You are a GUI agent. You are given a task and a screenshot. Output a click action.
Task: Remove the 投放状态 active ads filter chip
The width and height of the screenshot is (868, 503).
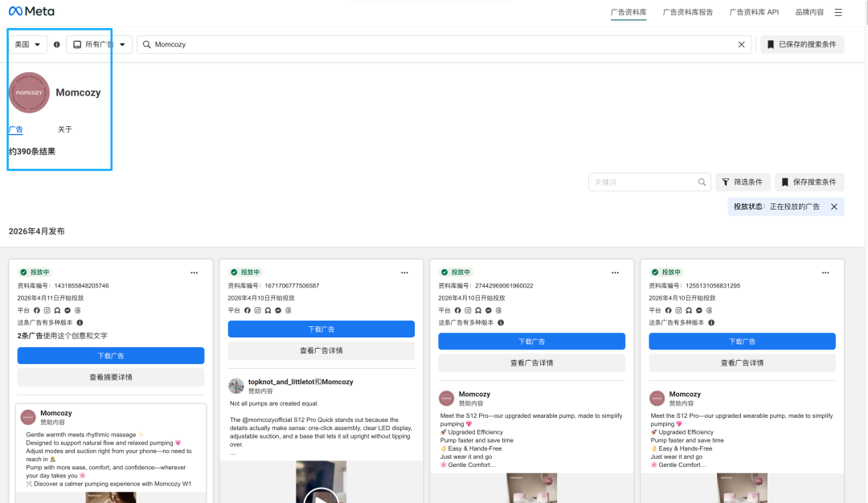tap(833, 207)
